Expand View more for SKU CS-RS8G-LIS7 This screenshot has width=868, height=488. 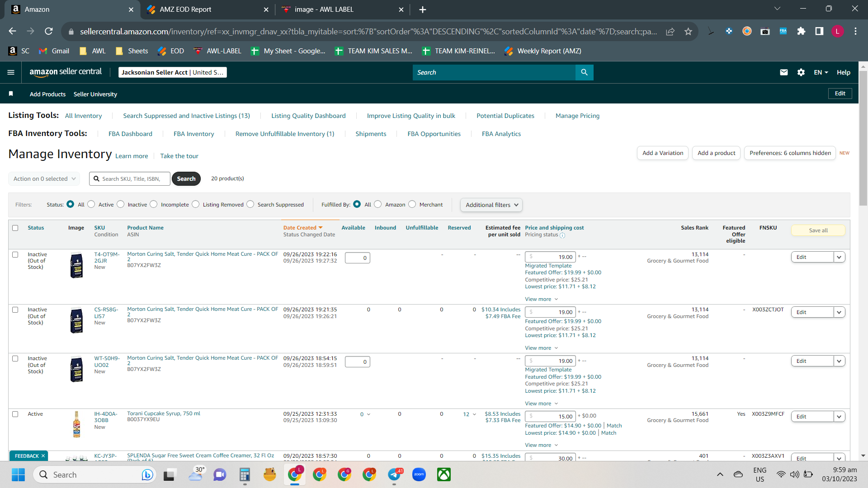click(x=541, y=348)
